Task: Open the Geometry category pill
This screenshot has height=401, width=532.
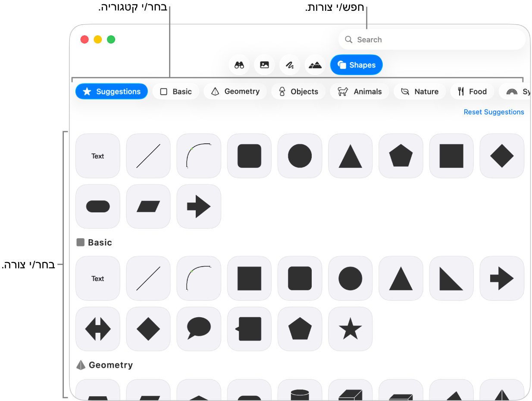Action: pyautogui.click(x=235, y=92)
